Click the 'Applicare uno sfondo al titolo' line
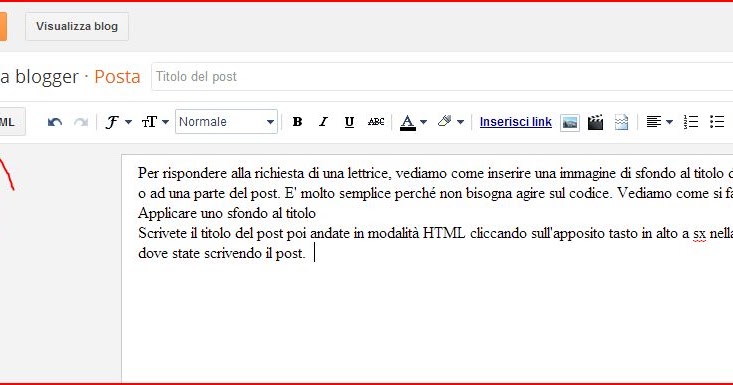This screenshot has width=733, height=385. point(227,213)
